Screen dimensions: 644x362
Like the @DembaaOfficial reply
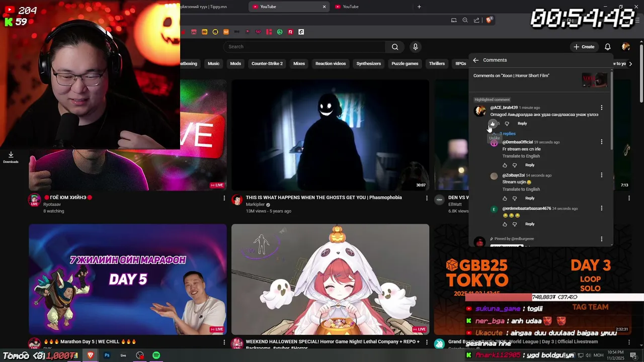(505, 165)
